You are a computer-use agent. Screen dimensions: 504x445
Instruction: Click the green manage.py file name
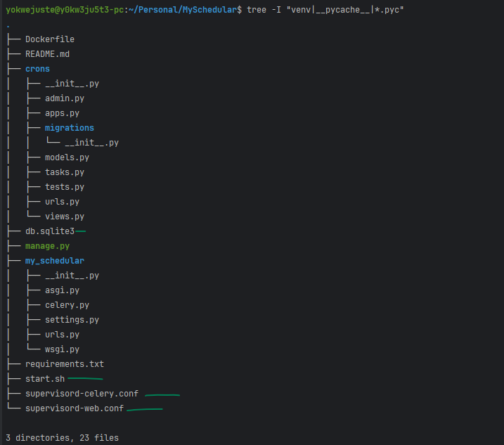(47, 246)
